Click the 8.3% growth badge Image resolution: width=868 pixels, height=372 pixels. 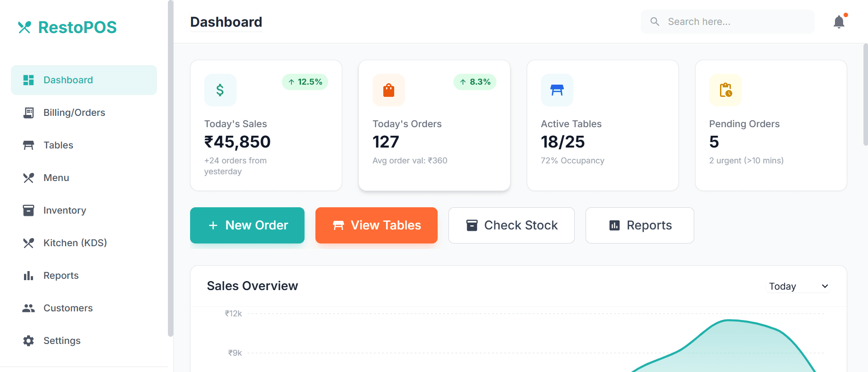[475, 82]
